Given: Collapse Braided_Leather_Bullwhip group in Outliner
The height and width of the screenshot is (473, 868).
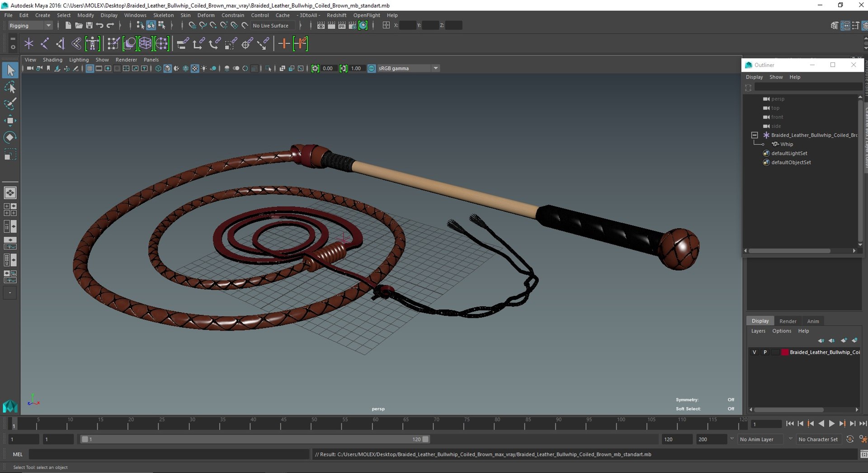Looking at the screenshot, I should pos(755,135).
